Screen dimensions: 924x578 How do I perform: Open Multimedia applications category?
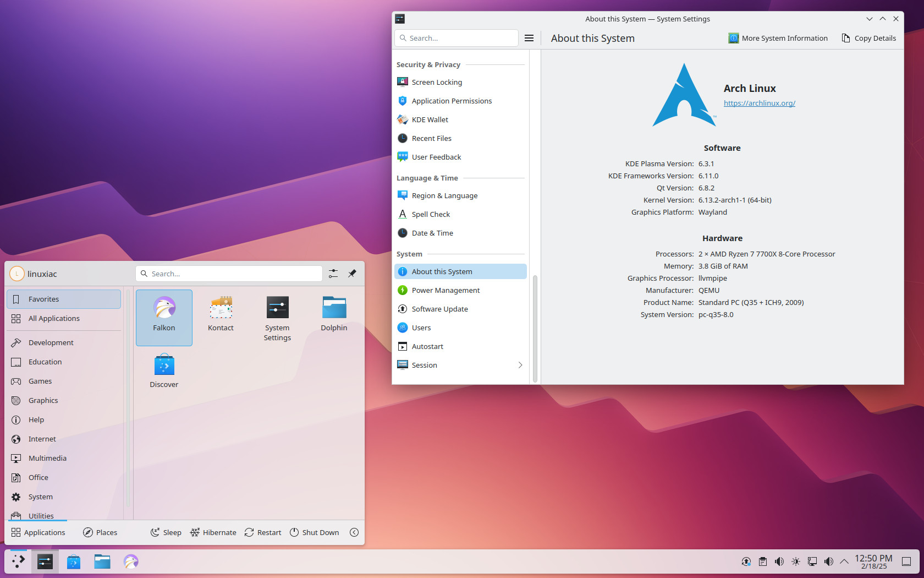coord(64,458)
